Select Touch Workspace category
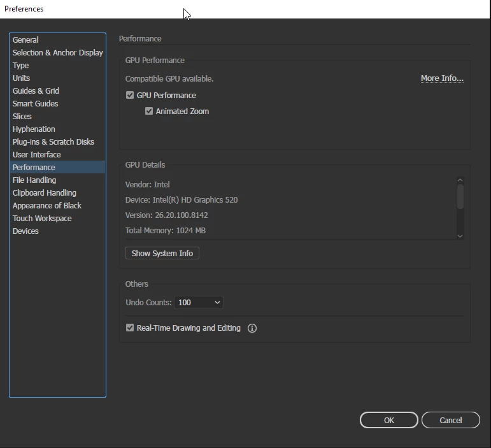The width and height of the screenshot is (491, 448). 57,219
